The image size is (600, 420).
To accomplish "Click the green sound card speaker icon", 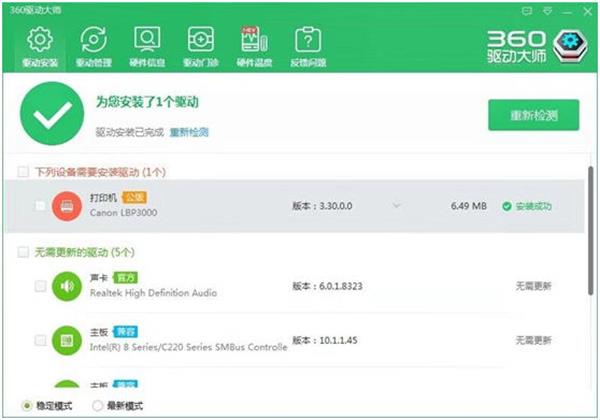I will 67,286.
